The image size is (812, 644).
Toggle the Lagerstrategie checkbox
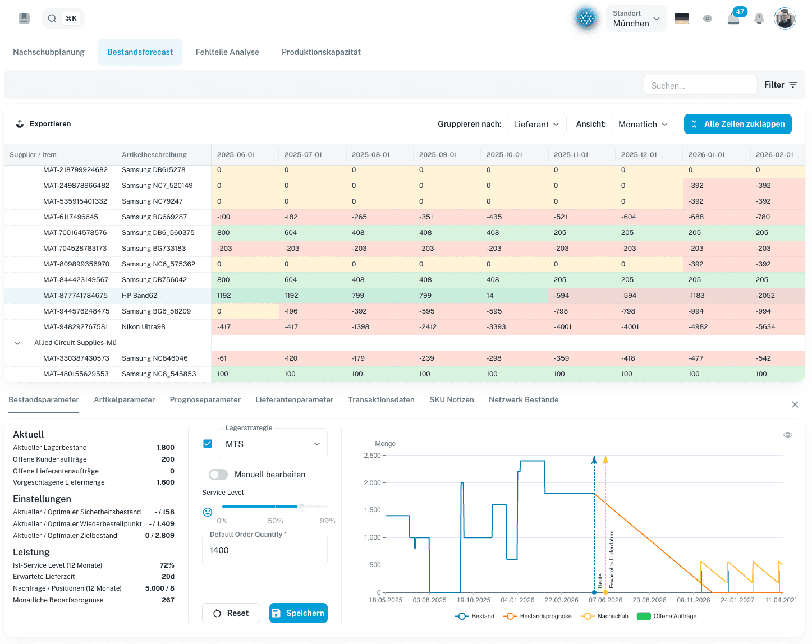(x=208, y=444)
